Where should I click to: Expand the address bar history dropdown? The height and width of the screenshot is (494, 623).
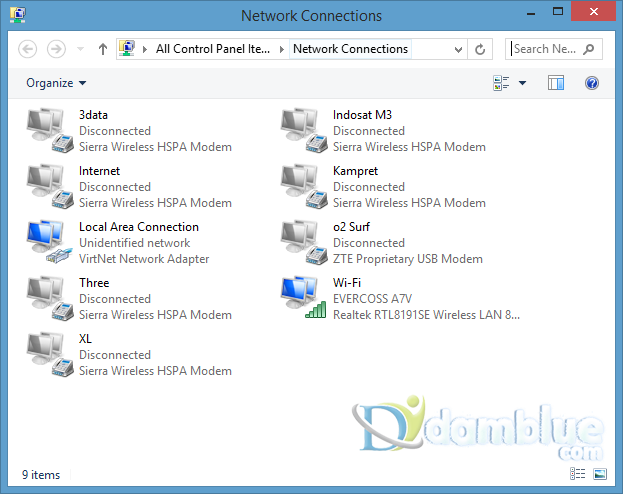coord(458,49)
